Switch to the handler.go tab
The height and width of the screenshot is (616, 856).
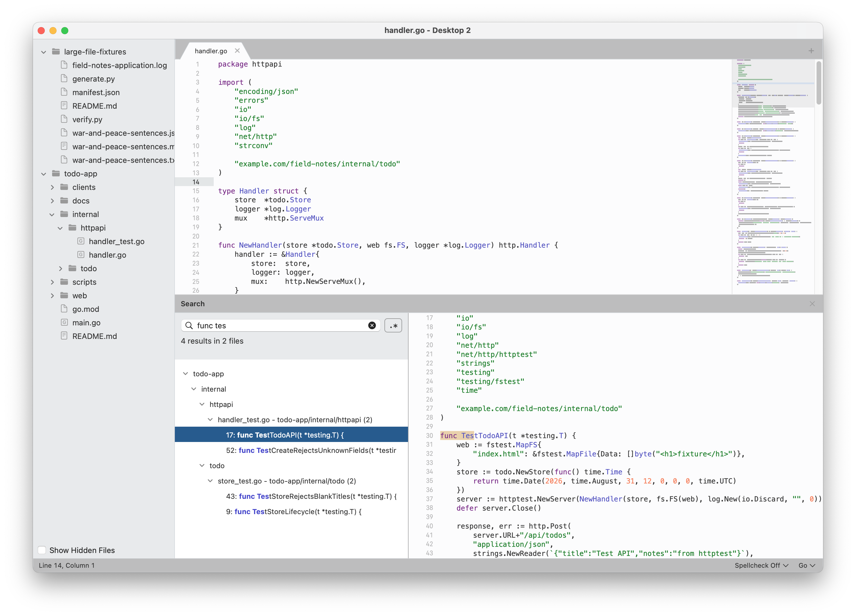210,51
